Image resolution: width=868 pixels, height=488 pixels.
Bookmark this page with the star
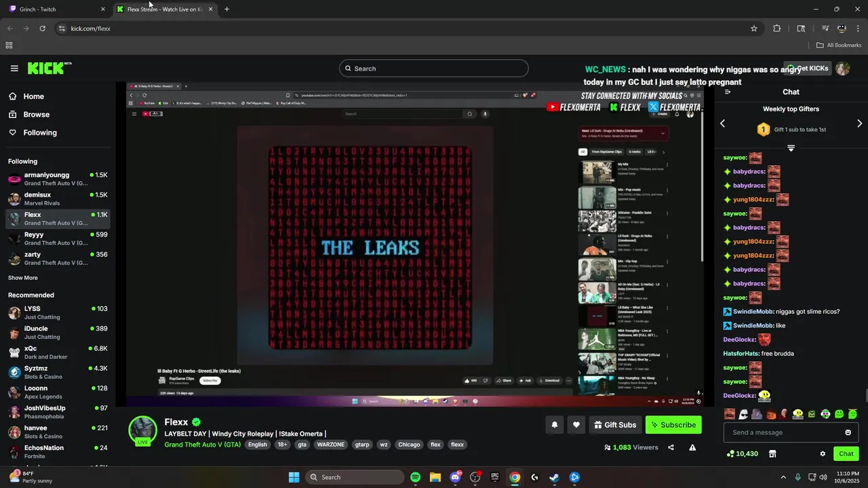point(754,28)
